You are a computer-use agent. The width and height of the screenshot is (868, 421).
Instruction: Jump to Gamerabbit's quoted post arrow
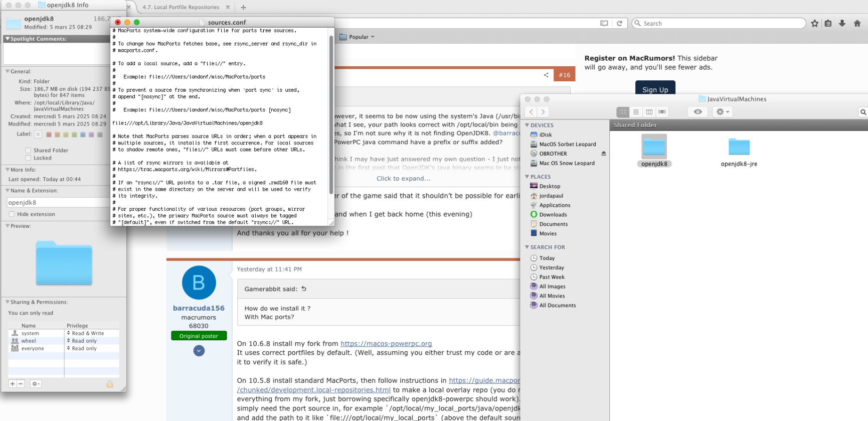click(x=304, y=289)
